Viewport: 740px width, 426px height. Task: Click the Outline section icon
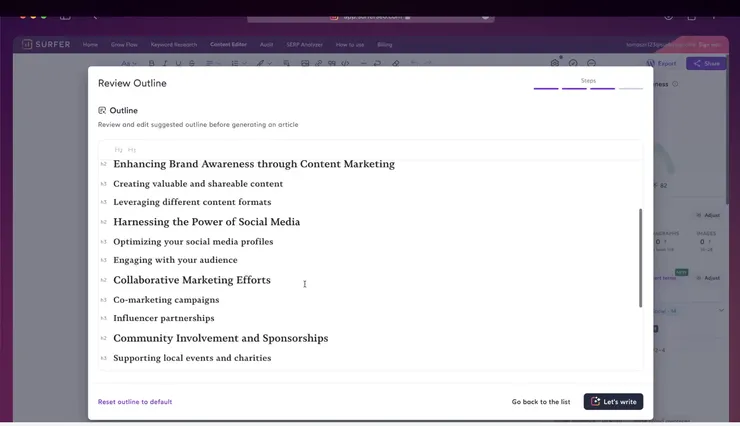[x=102, y=111]
